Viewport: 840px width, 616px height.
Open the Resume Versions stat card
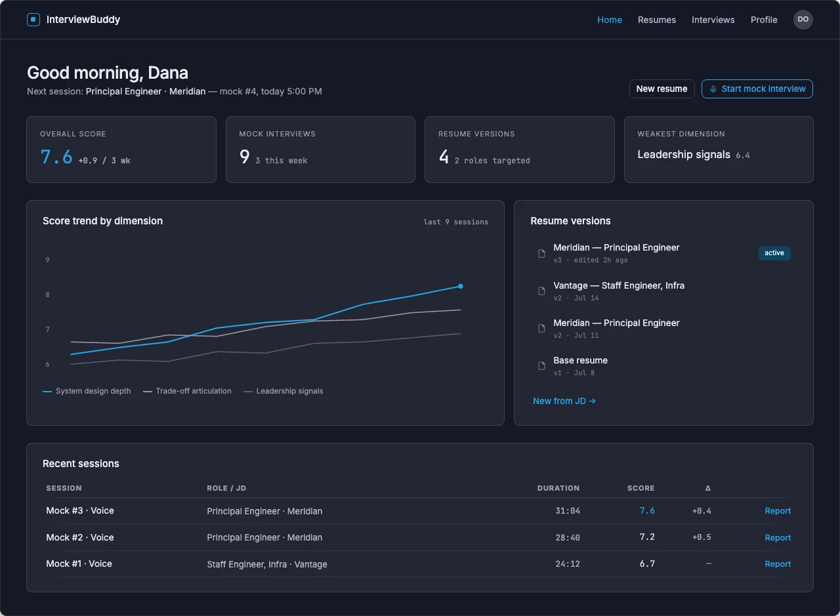pos(520,150)
